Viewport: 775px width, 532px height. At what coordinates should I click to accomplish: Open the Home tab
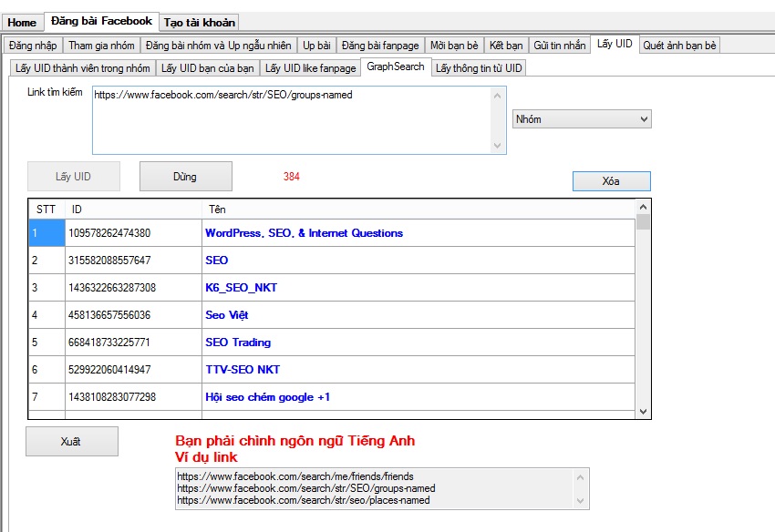(22, 22)
